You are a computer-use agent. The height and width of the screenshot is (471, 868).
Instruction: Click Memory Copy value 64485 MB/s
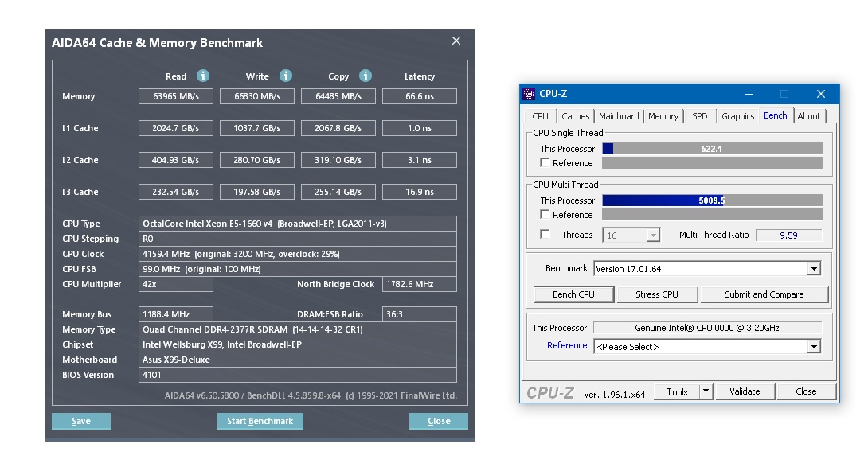[338, 96]
